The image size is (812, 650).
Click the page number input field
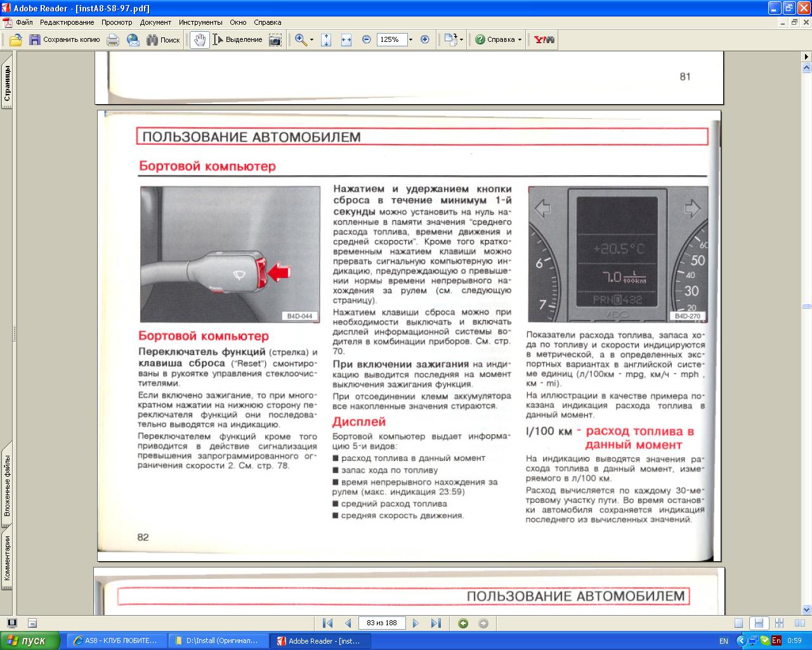(381, 623)
